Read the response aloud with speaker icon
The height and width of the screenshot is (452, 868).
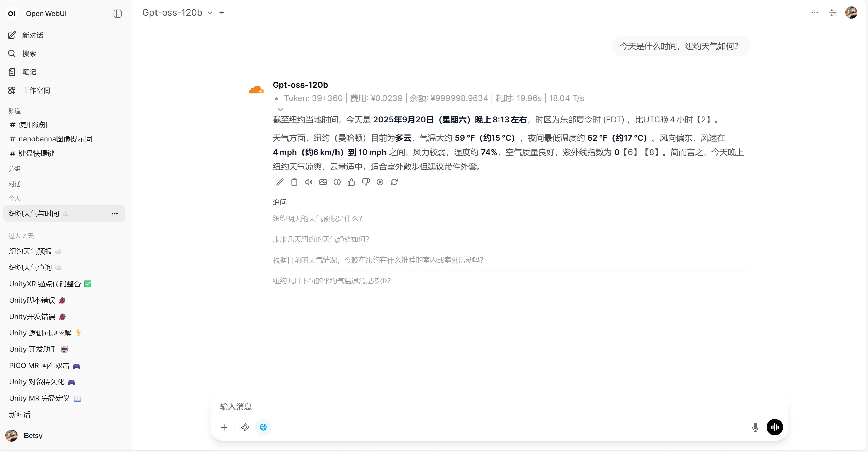(x=308, y=182)
